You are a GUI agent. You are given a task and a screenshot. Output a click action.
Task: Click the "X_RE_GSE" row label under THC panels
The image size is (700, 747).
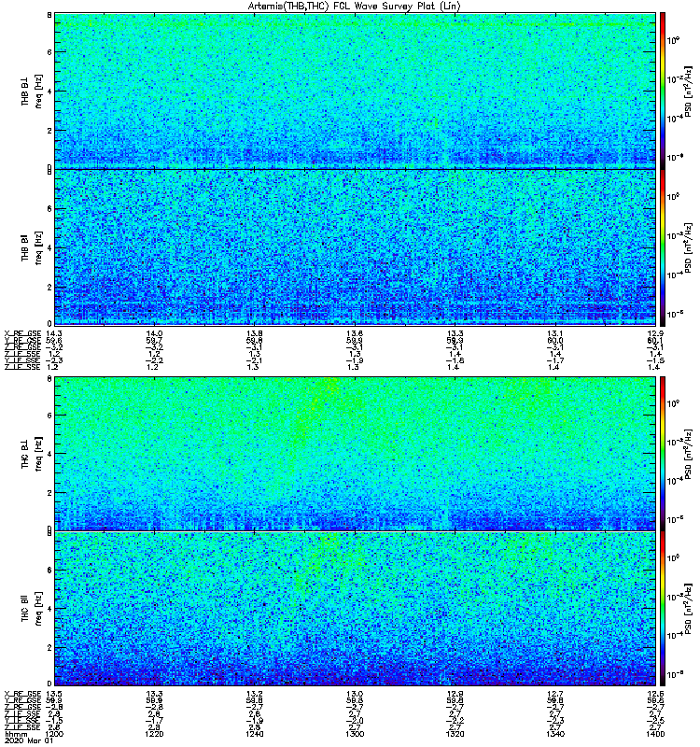22,694
